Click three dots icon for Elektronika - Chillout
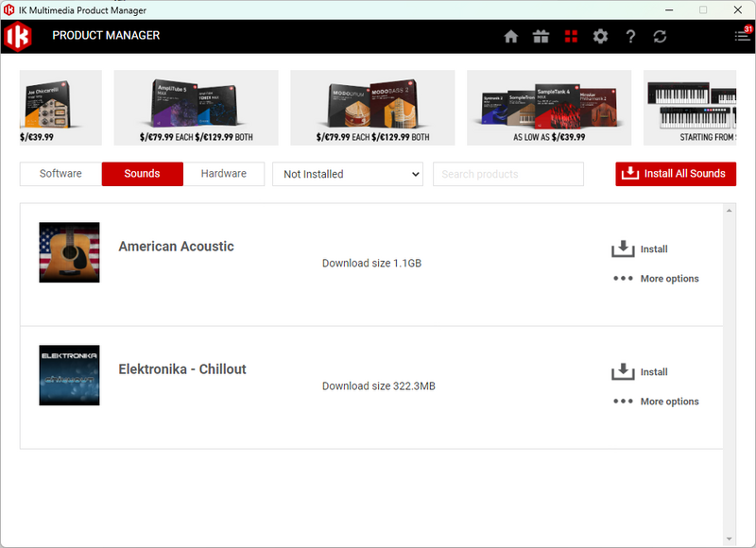The height and width of the screenshot is (548, 756). point(623,401)
